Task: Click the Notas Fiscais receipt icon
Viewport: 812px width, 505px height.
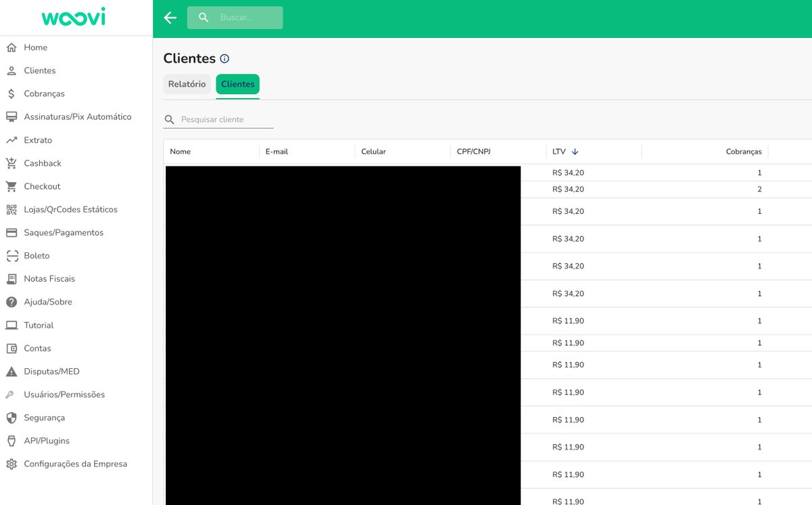Action: (12, 279)
